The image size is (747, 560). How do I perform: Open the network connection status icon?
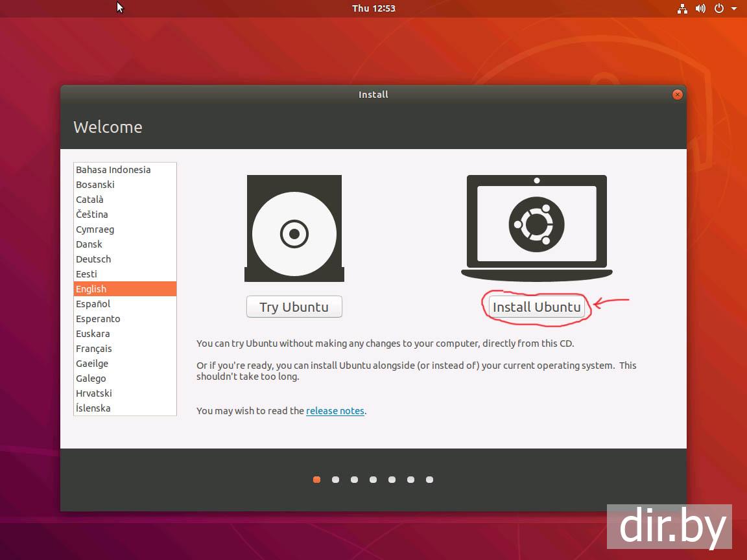pyautogui.click(x=682, y=8)
